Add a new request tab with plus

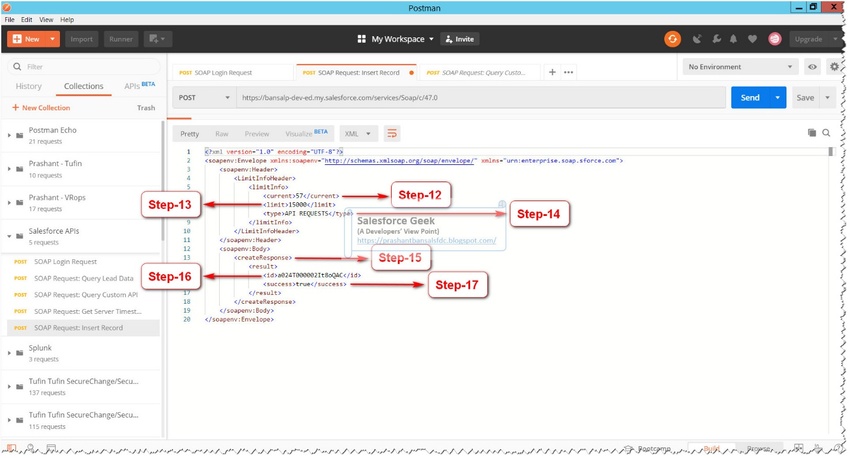[552, 72]
